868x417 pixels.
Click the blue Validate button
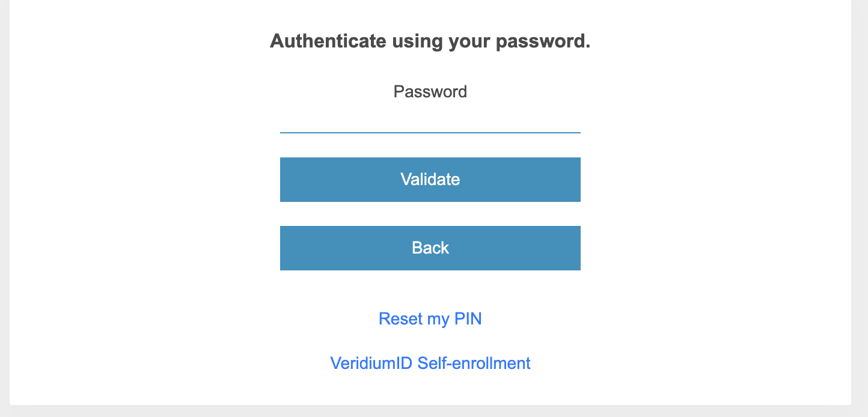[x=430, y=180]
